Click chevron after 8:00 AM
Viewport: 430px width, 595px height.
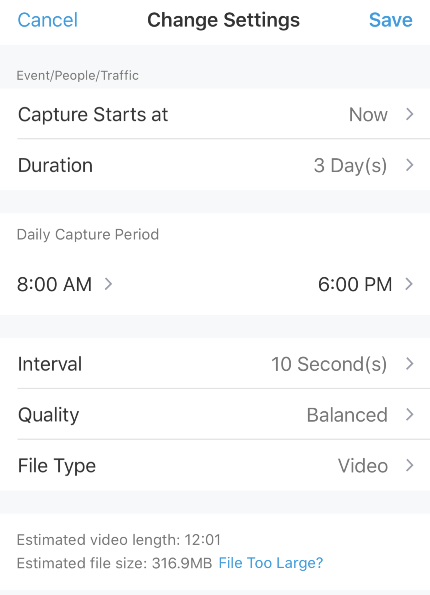point(108,284)
